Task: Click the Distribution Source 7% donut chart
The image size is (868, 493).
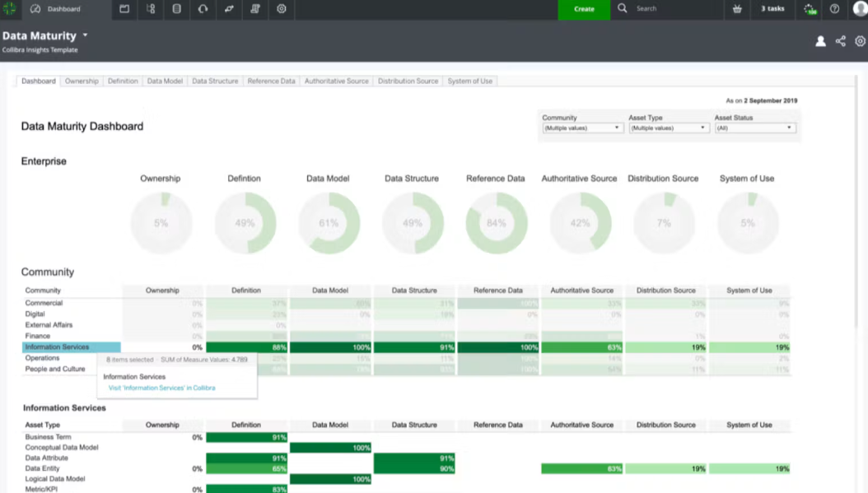Action: pyautogui.click(x=664, y=223)
